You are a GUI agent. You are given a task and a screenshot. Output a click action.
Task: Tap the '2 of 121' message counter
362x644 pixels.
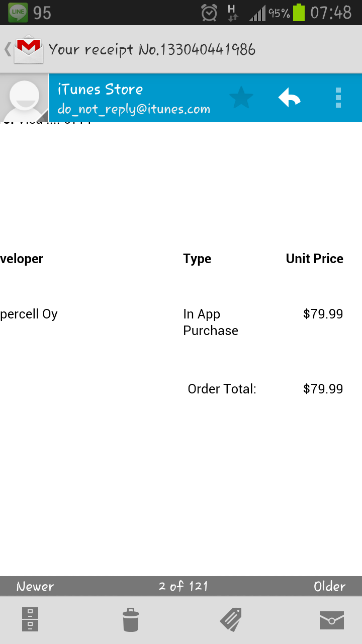coord(183,587)
